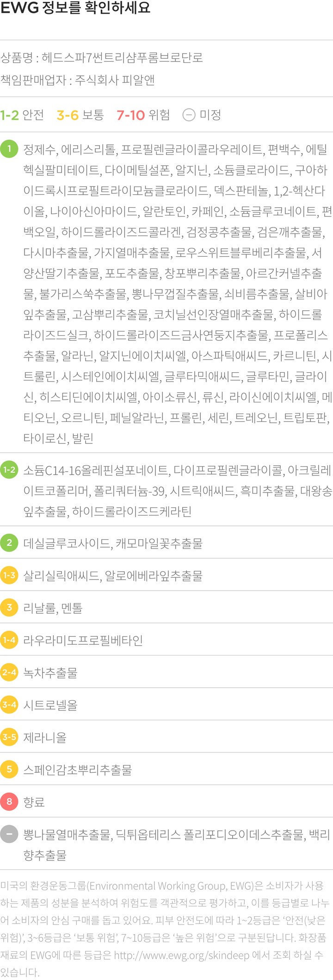Tap the yellow 3-5 grade badge

point(9,737)
